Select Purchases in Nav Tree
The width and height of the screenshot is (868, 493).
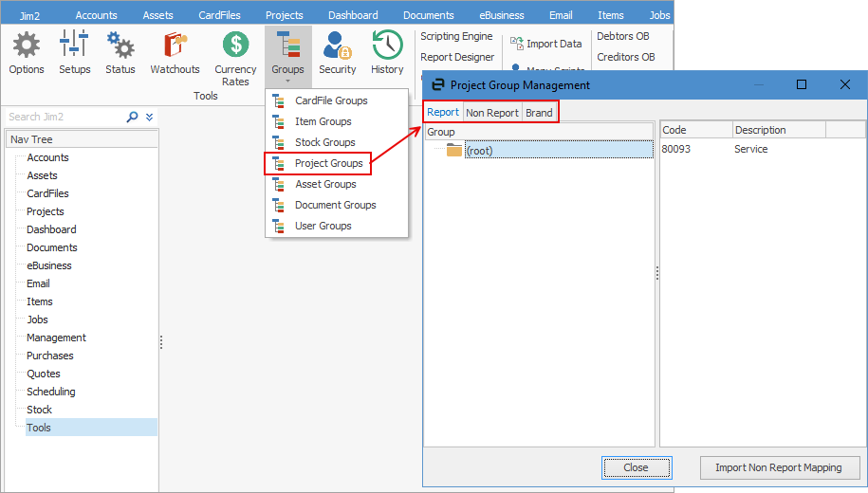[x=50, y=356]
